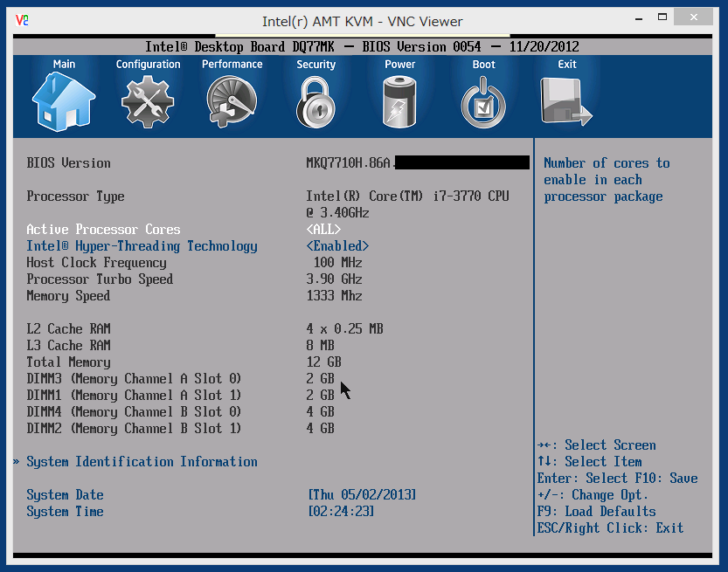Edit System Date value field

point(362,494)
